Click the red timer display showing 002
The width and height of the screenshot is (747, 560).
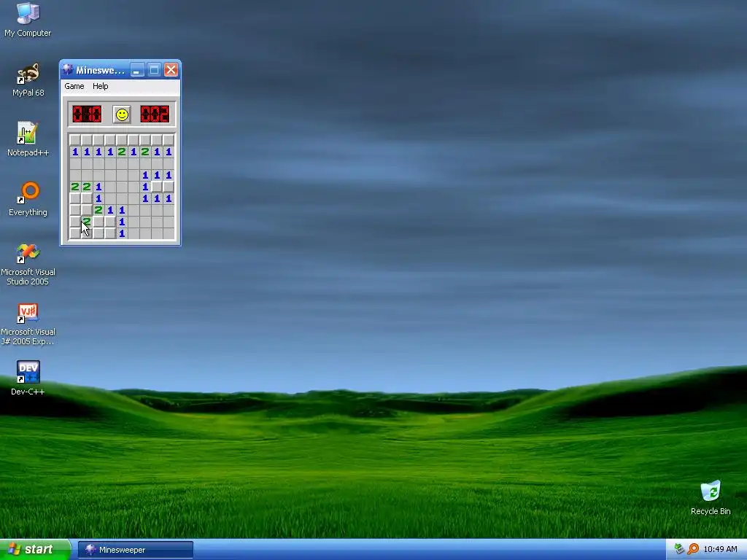(155, 114)
